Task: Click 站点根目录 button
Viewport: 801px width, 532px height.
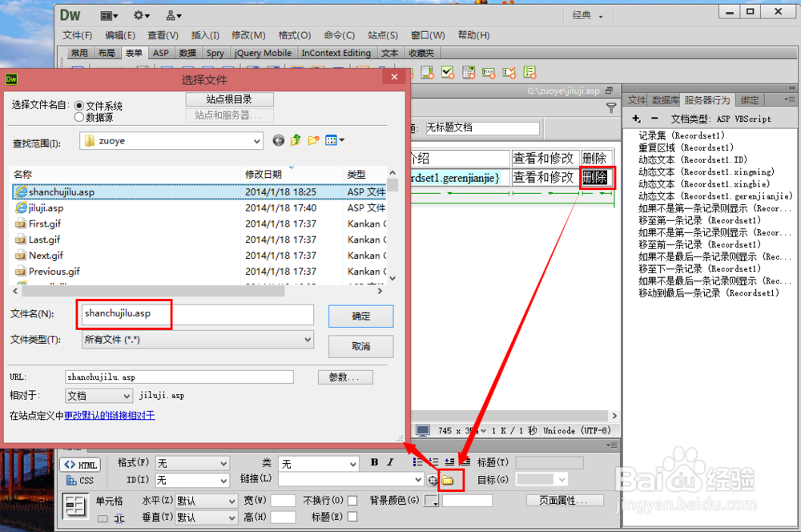Action: (x=229, y=99)
